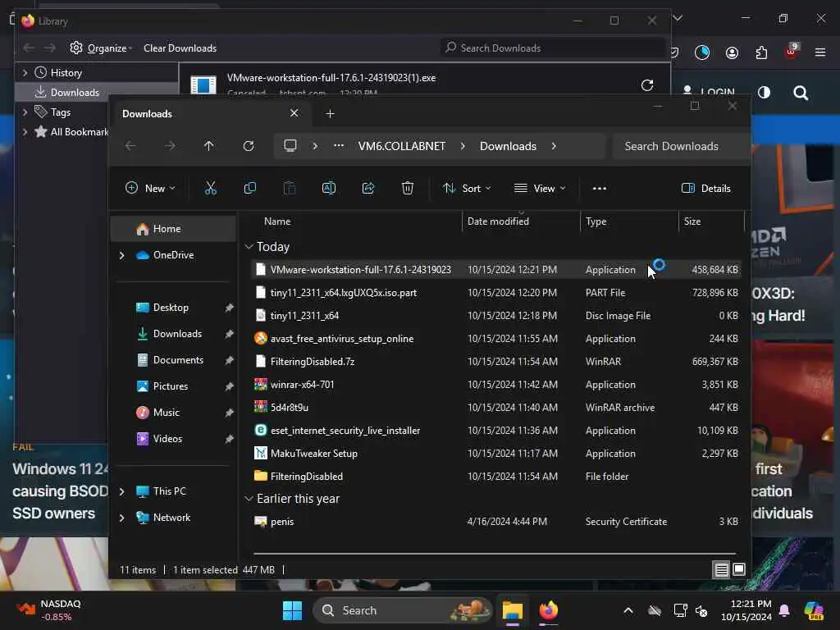The width and height of the screenshot is (840, 630).
Task: Click Clear Downloads in Library window
Action: (x=180, y=48)
